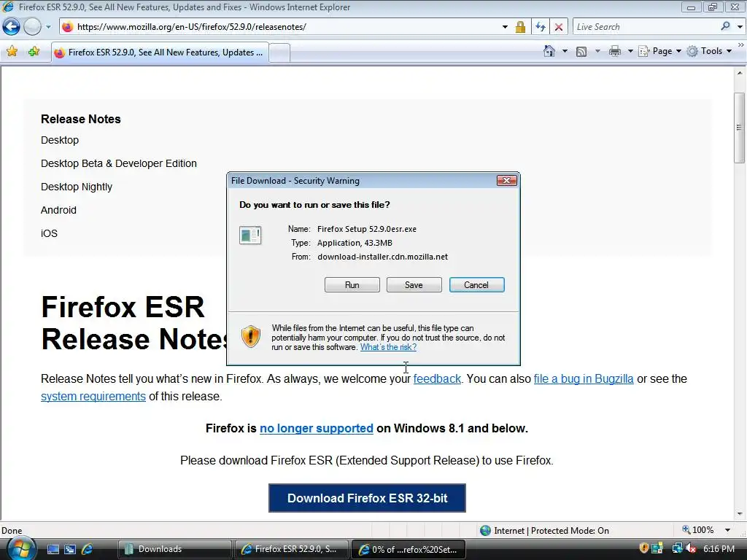Open the Windows Start orb
This screenshot has width=747, height=560.
tap(20, 549)
